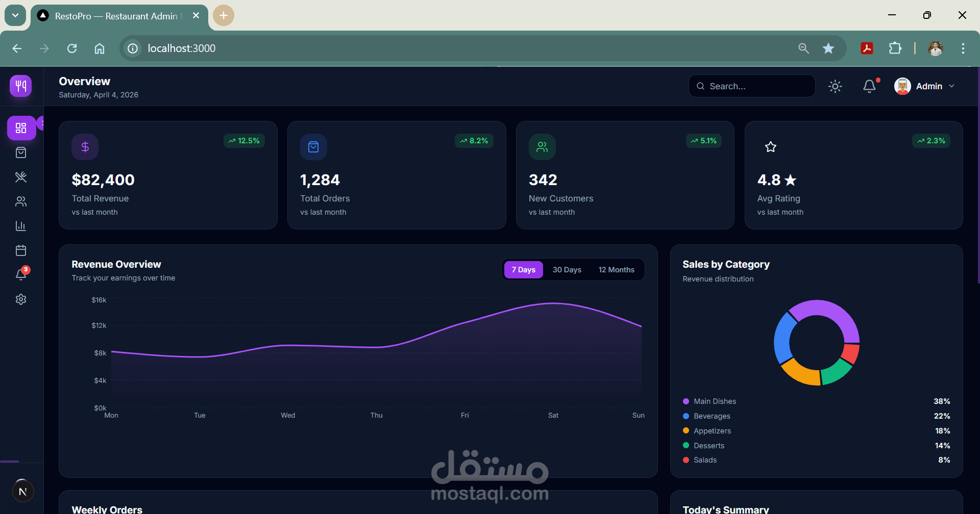Go back with browser back arrow
Viewport: 980px width, 514px height.
click(17, 48)
